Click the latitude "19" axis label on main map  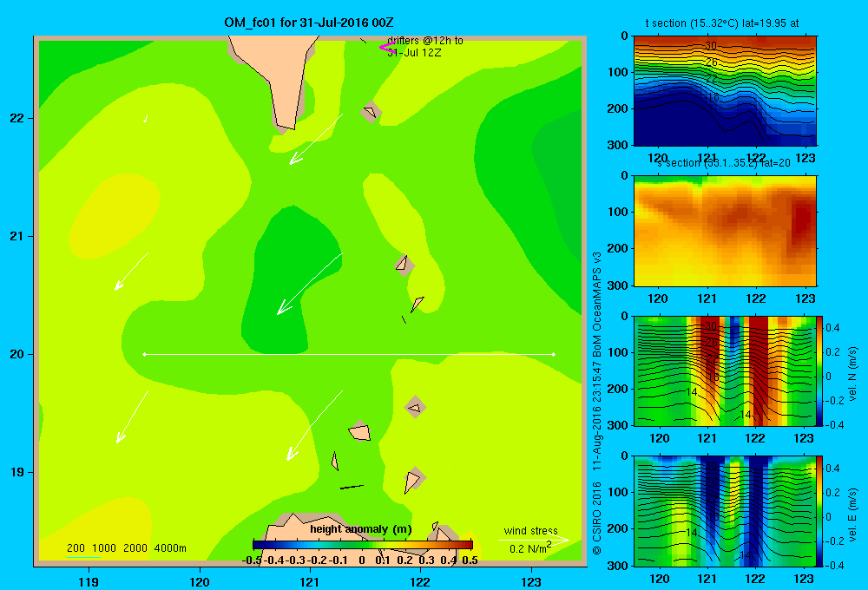17,472
